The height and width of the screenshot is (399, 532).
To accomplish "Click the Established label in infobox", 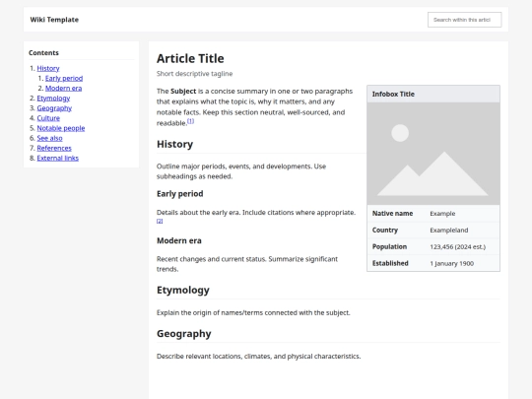I will (390, 263).
